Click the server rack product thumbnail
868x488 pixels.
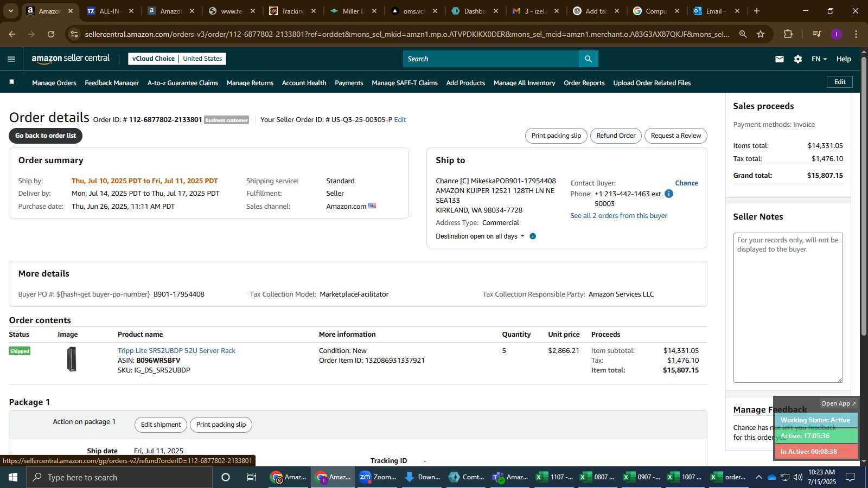(72, 359)
